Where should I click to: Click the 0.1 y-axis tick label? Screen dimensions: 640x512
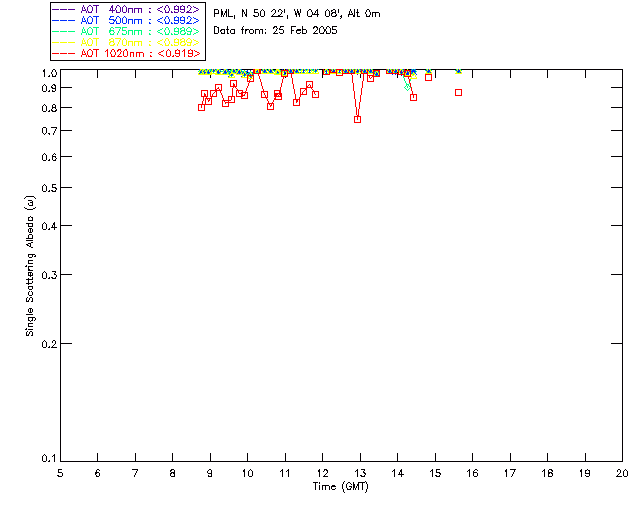coord(49,459)
